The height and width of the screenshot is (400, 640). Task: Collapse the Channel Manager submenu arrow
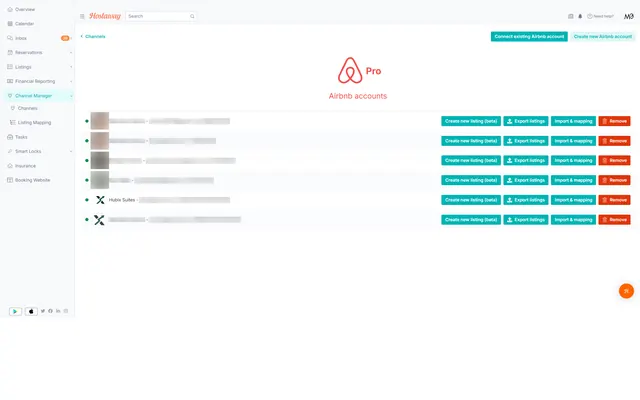[71, 96]
